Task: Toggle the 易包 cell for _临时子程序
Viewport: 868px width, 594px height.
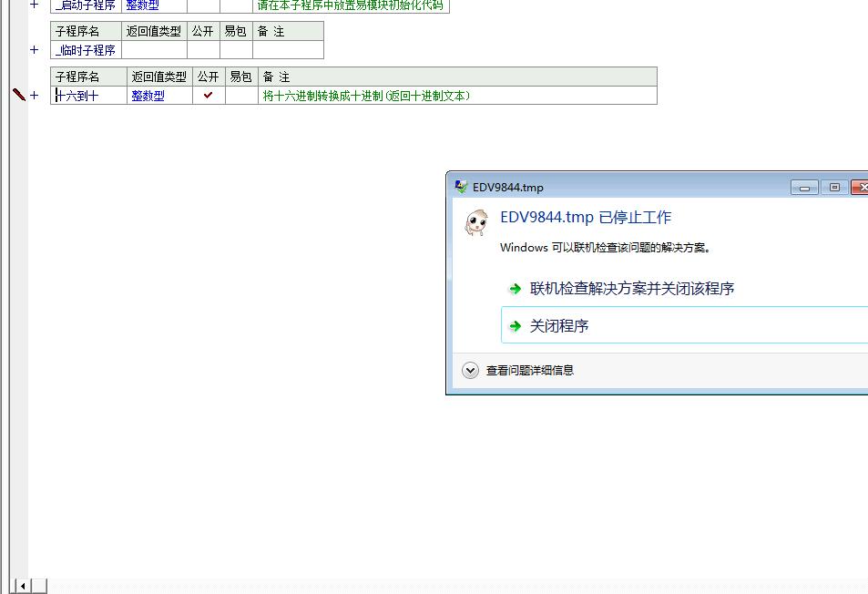Action: click(237, 50)
